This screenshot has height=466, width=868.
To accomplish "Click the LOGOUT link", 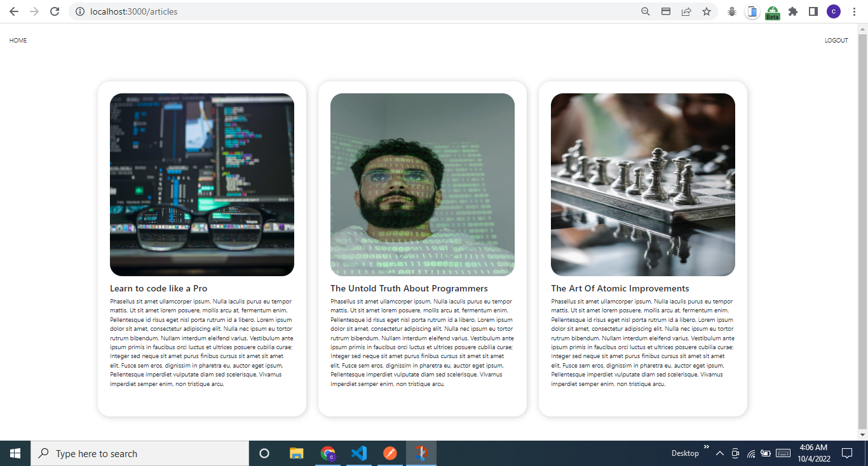I will click(836, 40).
